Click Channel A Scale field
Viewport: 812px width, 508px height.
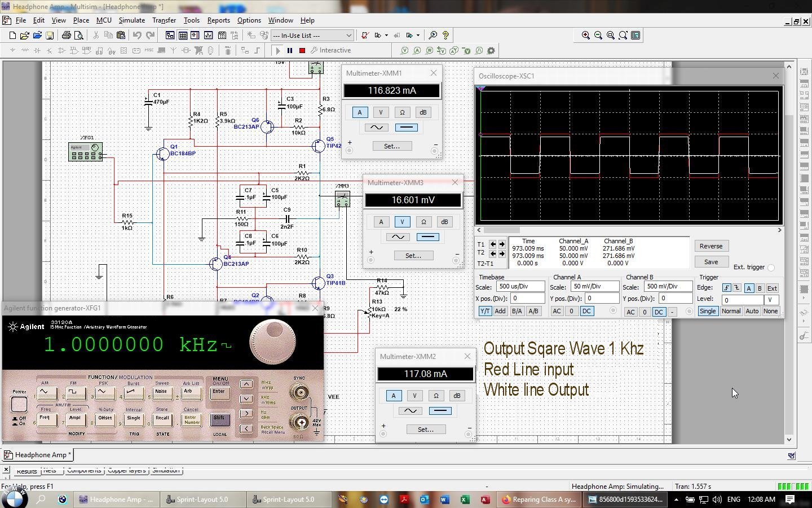tap(594, 287)
